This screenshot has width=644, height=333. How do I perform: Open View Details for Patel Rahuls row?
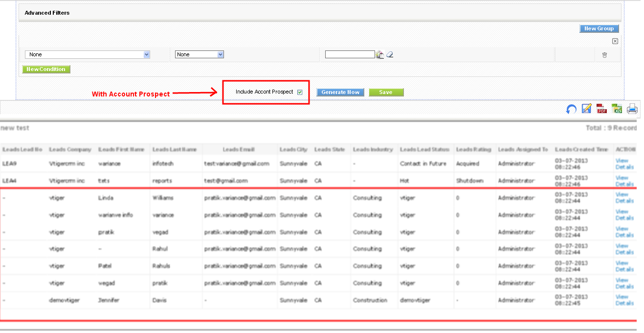click(x=624, y=266)
